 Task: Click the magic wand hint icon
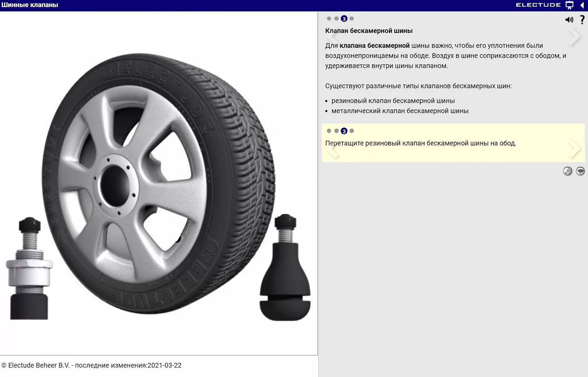(x=568, y=171)
